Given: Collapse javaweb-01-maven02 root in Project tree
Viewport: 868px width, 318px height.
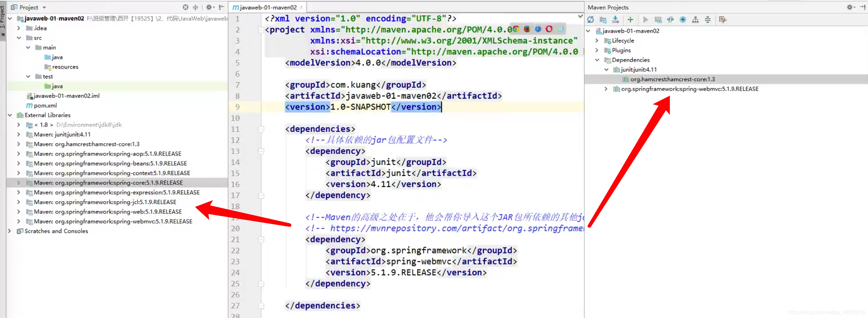Looking at the screenshot, I should coord(10,19).
